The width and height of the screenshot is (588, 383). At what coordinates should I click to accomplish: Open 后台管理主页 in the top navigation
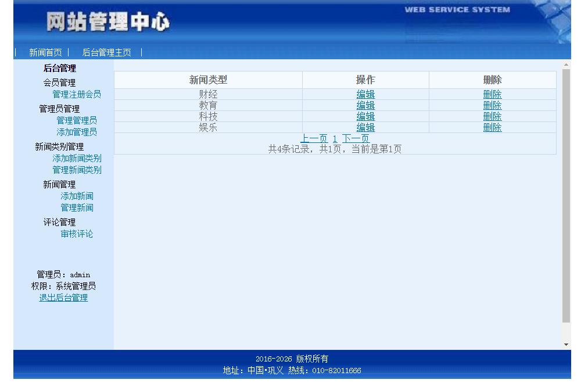tap(107, 52)
